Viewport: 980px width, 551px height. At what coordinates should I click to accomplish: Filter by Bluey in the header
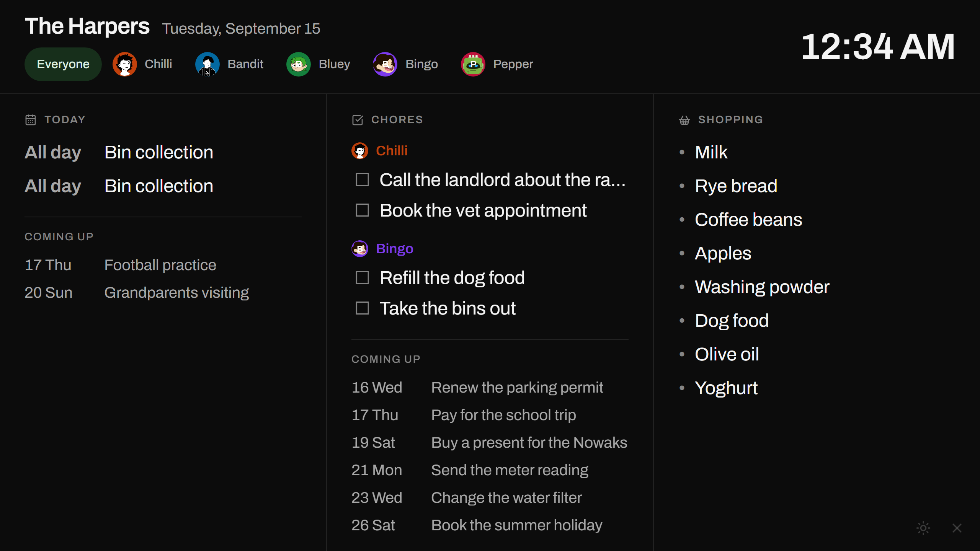click(x=318, y=64)
